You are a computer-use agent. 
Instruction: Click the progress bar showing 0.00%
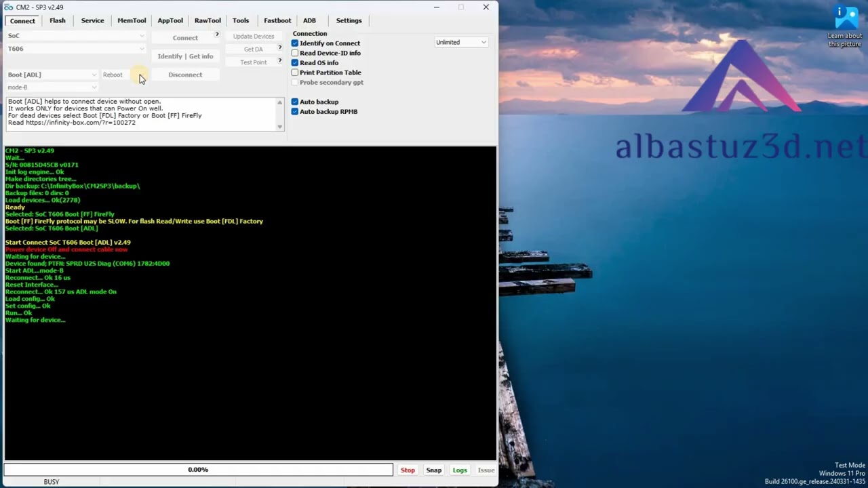[x=198, y=470]
